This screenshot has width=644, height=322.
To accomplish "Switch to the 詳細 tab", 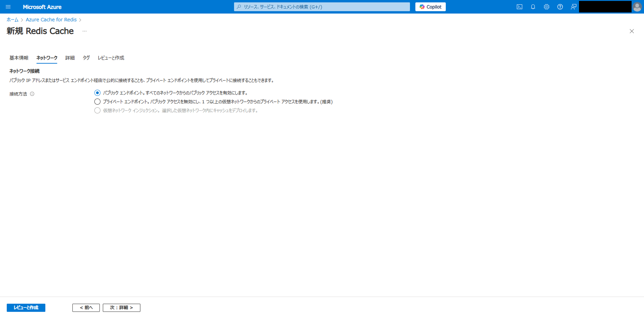I will 70,58.
